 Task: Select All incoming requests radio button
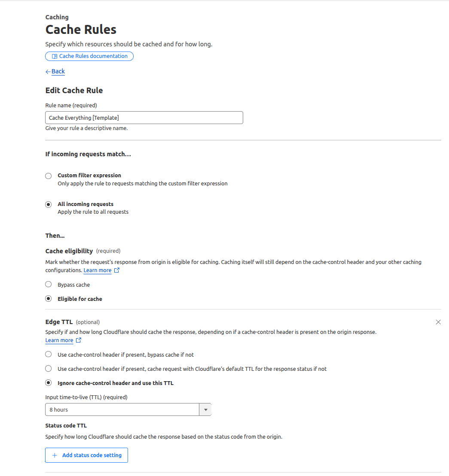pyautogui.click(x=49, y=204)
